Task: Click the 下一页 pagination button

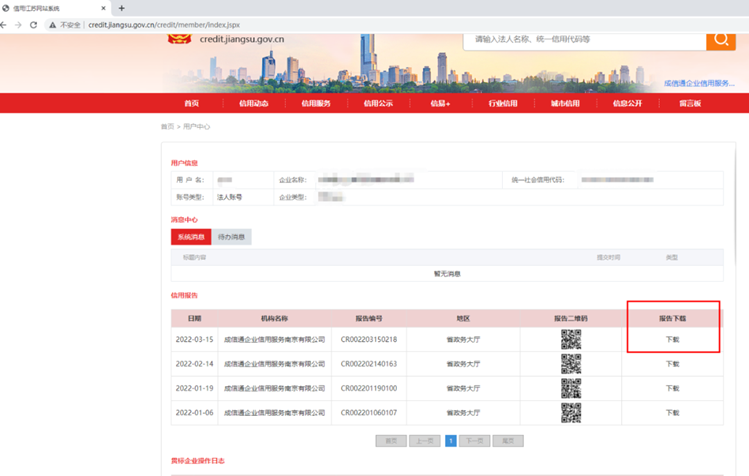Action: pos(474,441)
